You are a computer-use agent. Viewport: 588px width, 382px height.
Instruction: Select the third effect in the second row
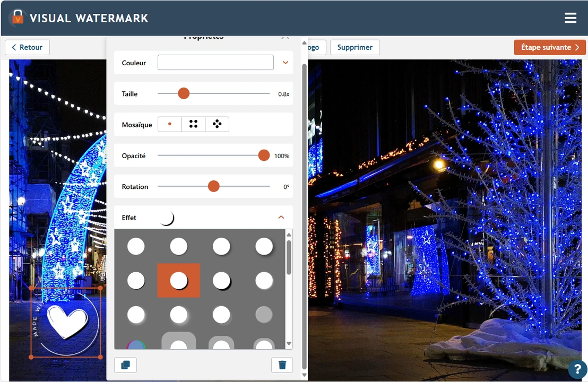(222, 281)
